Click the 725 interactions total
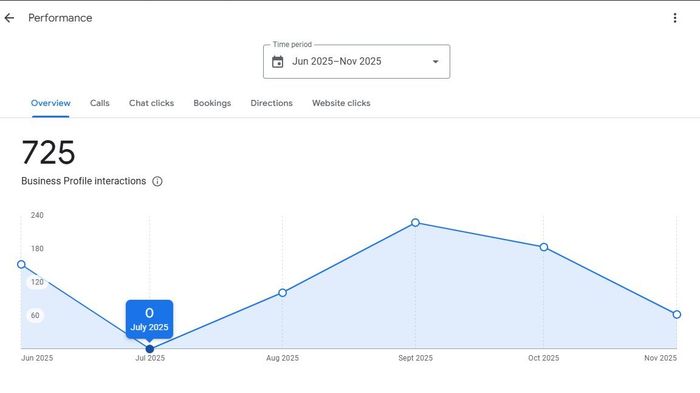Image resolution: width=700 pixels, height=393 pixels. (x=48, y=152)
